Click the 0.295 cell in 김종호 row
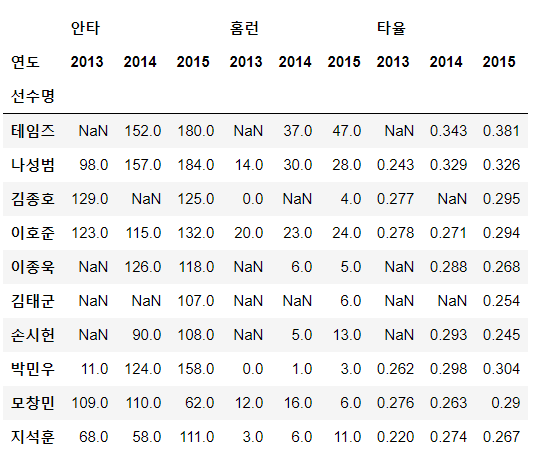This screenshot has width=541, height=462. (x=501, y=199)
